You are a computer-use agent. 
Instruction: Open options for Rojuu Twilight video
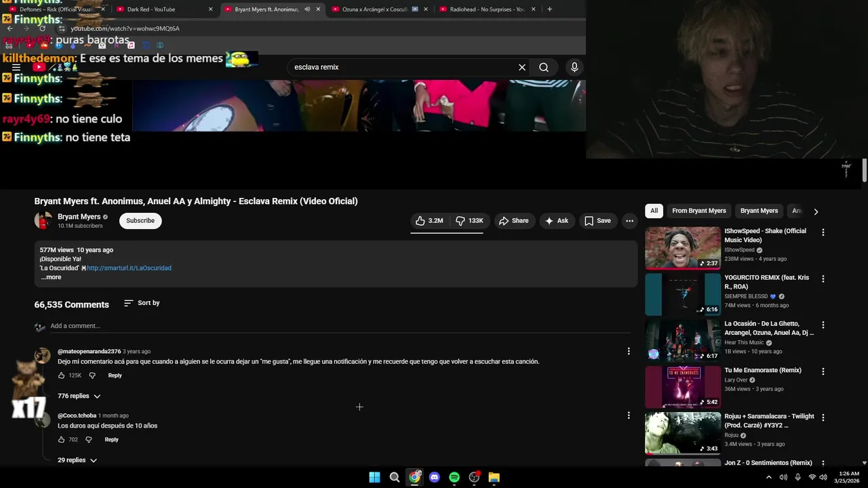(823, 418)
